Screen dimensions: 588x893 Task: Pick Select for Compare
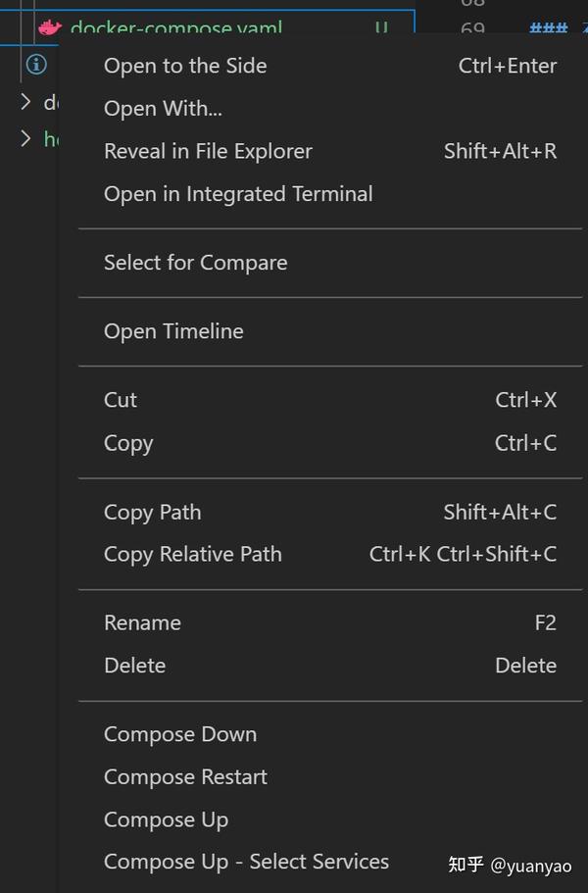195,263
